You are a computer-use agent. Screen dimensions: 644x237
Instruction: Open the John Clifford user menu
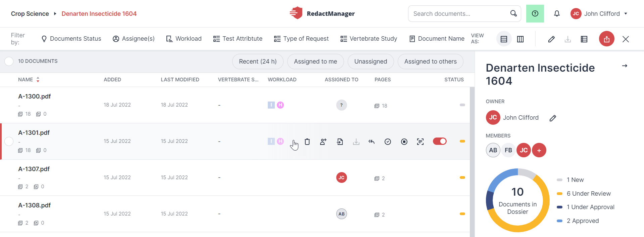[x=599, y=13]
